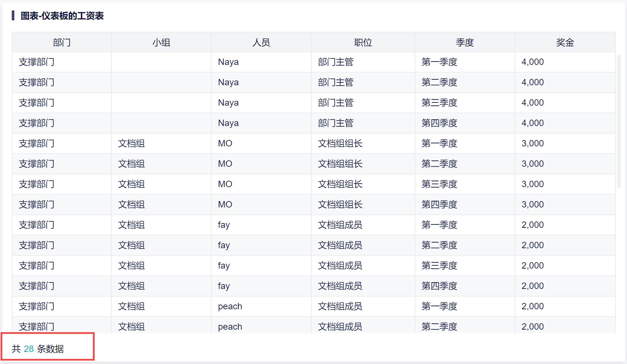
Task: Click peach cell in 第一季度 row
Action: [x=230, y=306]
